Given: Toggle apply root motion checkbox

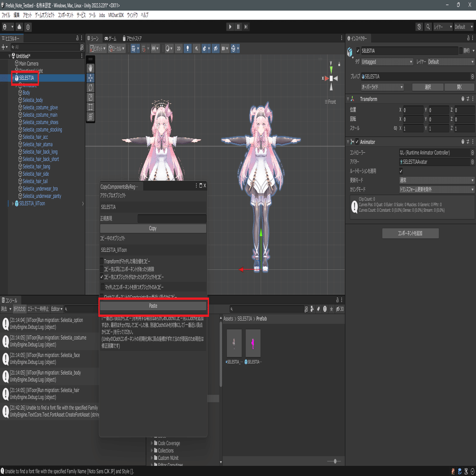Looking at the screenshot, I should [x=401, y=171].
